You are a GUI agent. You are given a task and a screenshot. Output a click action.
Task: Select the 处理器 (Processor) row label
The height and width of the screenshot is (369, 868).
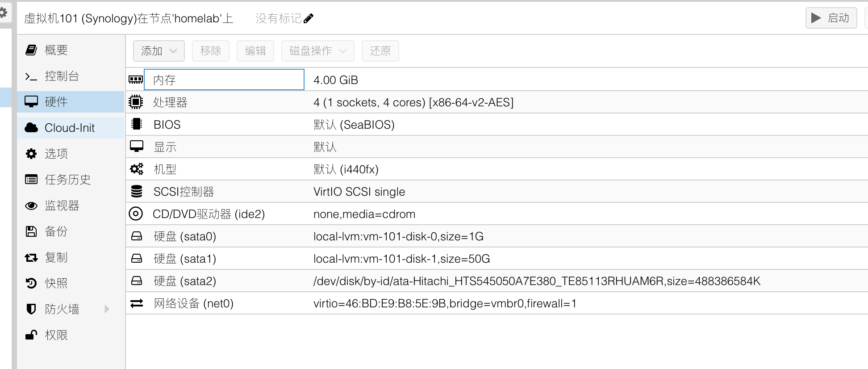[170, 102]
